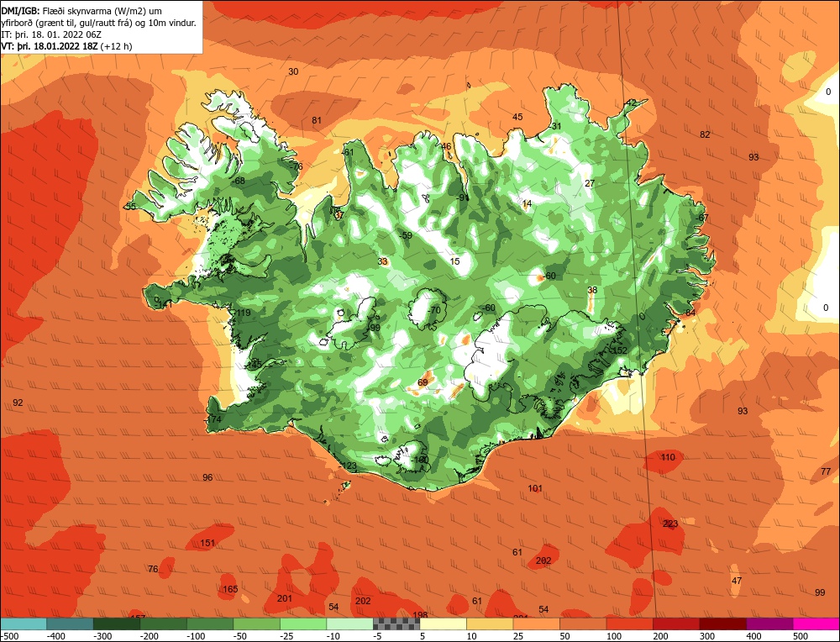
Task: Pick the magenta swatch right of 500
Action: [x=816, y=624]
